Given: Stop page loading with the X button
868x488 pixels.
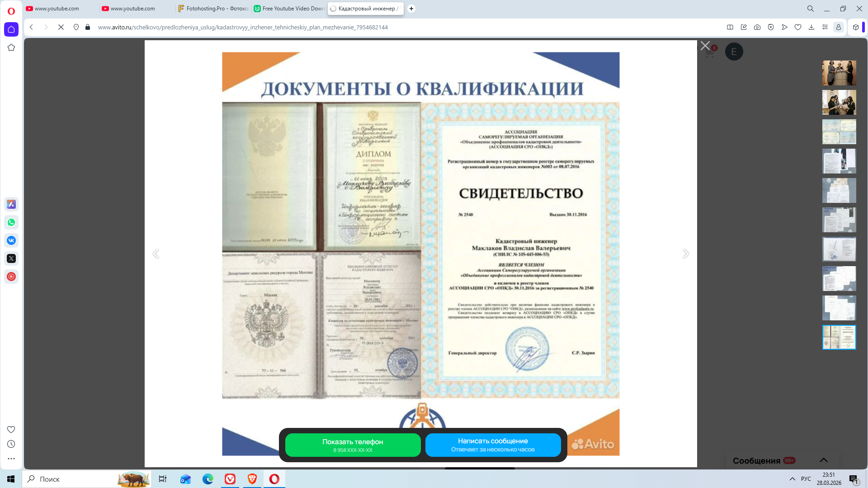Looking at the screenshot, I should 61,27.
